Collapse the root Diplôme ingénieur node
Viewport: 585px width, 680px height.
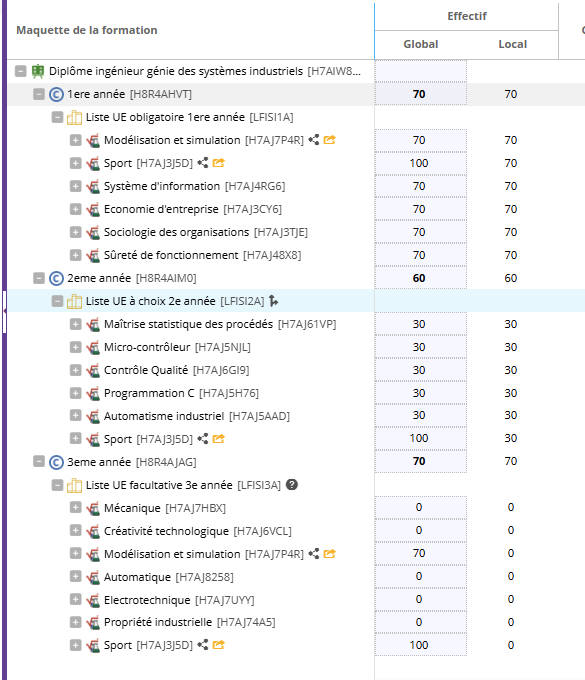coord(21,71)
